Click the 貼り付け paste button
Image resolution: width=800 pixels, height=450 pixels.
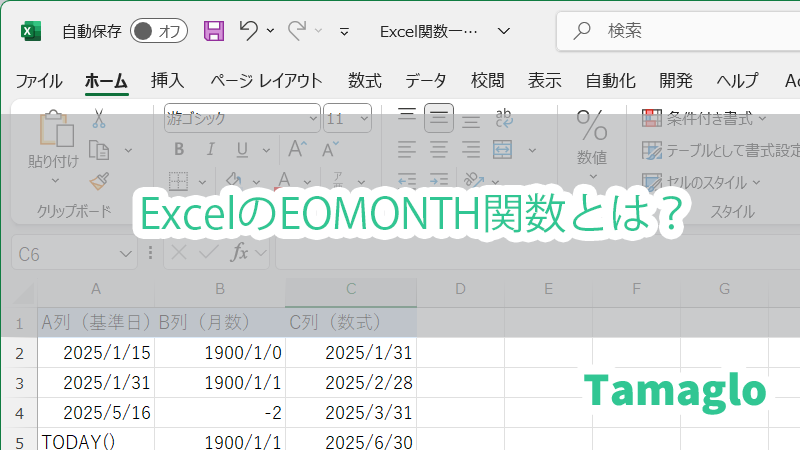coord(53,160)
